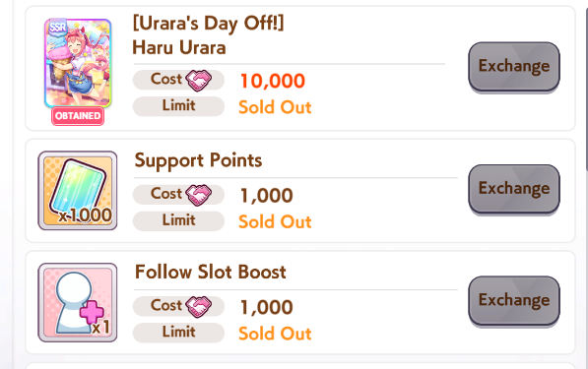588x369 pixels.
Task: Click Exchange for Haru Urara card
Action: pyautogui.click(x=514, y=66)
